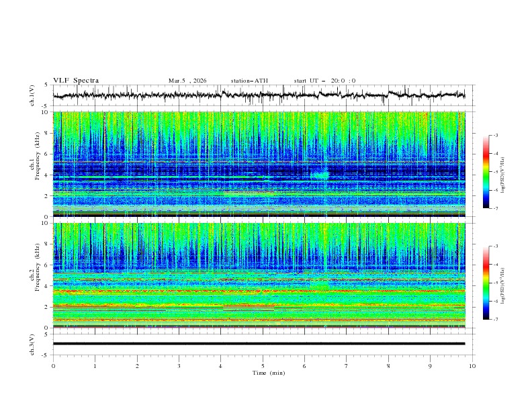This screenshot has width=532, height=411.
Task: Click the "station=ATH" header label
Action: pos(249,81)
